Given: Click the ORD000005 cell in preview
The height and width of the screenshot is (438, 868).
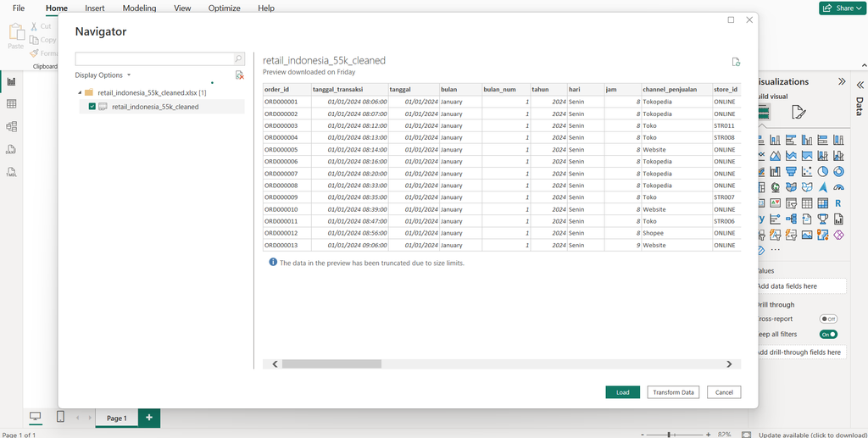Looking at the screenshot, I should 287,149.
